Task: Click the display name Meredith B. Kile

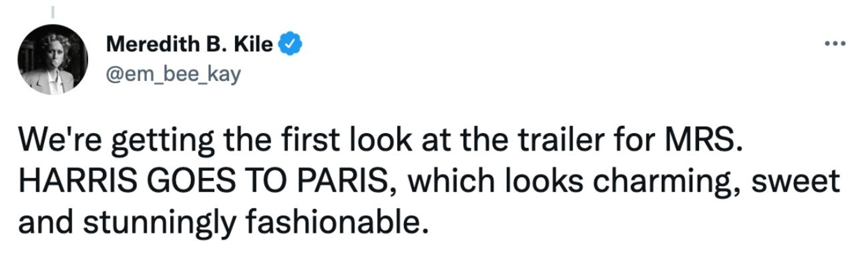Action: (189, 44)
